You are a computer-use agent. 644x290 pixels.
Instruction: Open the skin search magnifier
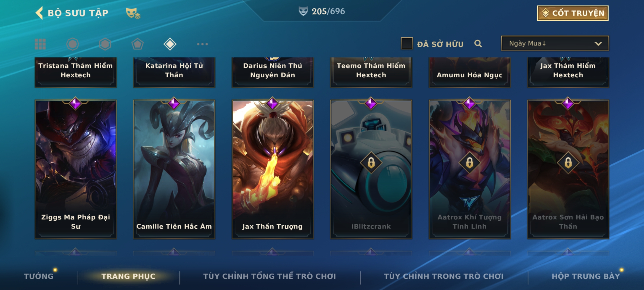click(478, 44)
